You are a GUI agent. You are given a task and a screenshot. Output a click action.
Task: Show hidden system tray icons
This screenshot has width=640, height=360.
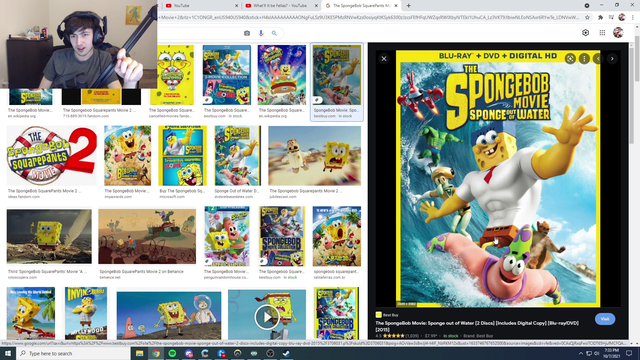pos(581,353)
